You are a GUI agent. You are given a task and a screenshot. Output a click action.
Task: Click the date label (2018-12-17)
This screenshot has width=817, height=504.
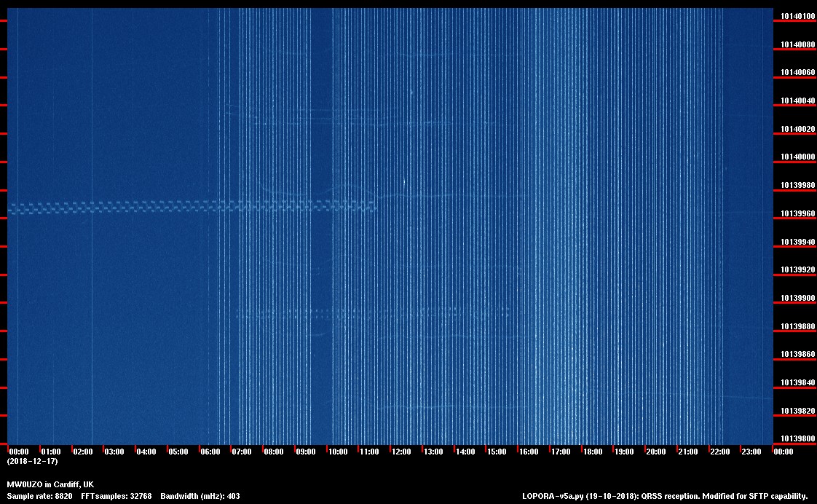pyautogui.click(x=32, y=461)
